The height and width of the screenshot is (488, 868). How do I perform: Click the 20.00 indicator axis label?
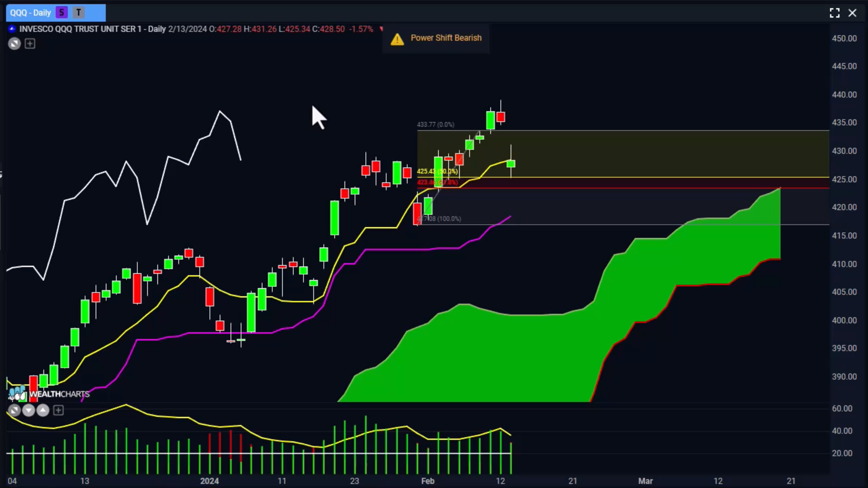point(842,453)
